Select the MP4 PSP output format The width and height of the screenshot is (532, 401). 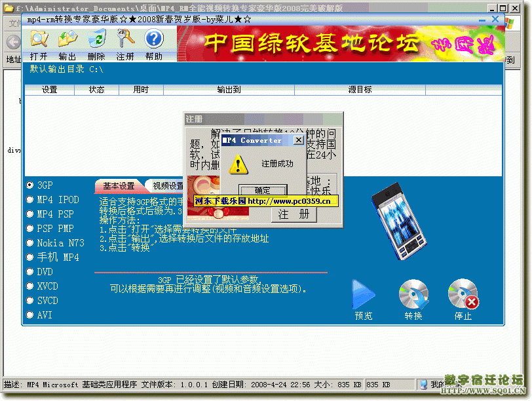pyautogui.click(x=50, y=214)
